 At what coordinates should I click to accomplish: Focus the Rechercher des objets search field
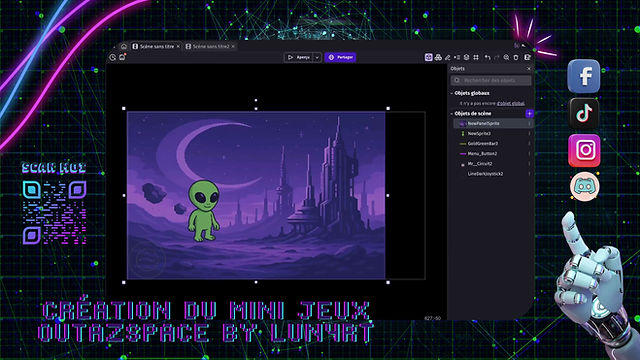tap(491, 80)
